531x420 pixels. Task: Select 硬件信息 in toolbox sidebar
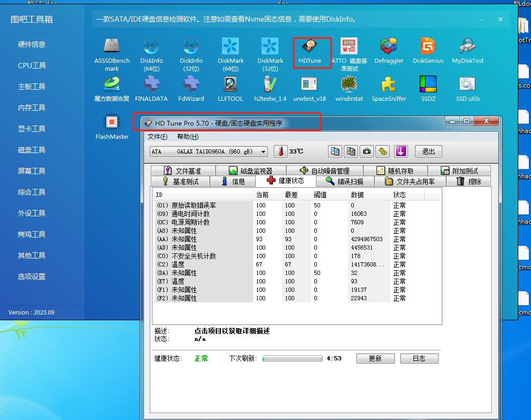click(x=32, y=44)
